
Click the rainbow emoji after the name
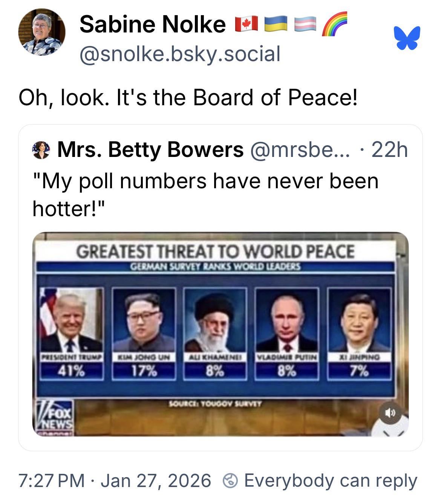click(334, 23)
